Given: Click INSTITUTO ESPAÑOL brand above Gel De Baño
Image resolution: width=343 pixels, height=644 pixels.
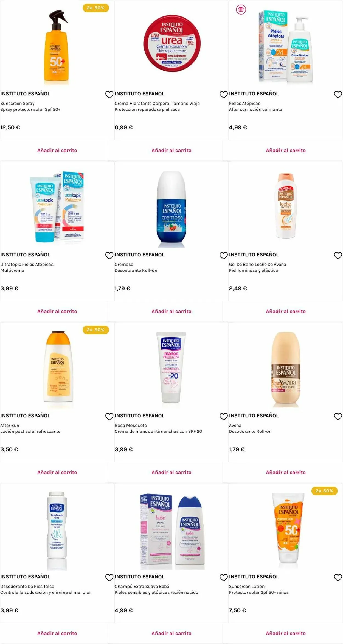Looking at the screenshot, I should click(x=254, y=255).
